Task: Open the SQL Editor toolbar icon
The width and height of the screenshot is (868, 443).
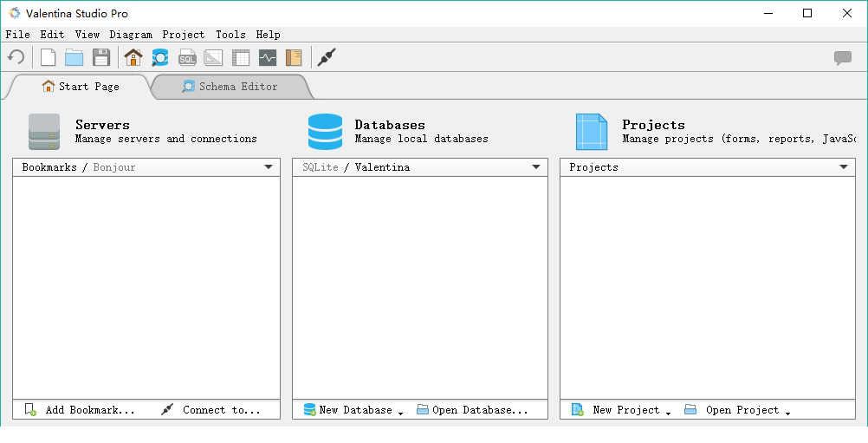Action: (187, 58)
